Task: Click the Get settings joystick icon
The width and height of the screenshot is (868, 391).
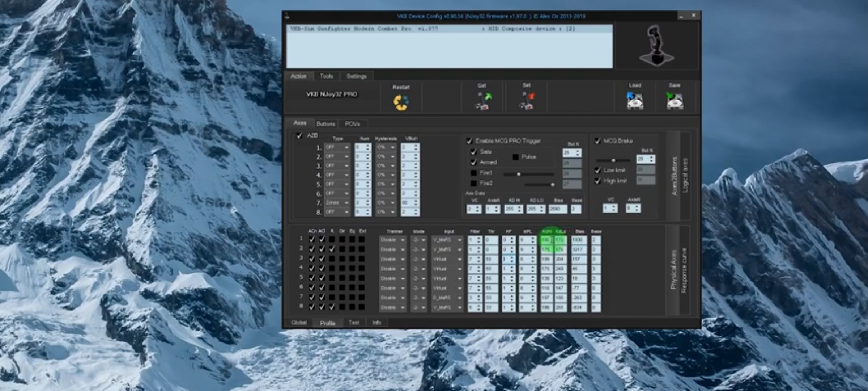Action: [x=482, y=101]
